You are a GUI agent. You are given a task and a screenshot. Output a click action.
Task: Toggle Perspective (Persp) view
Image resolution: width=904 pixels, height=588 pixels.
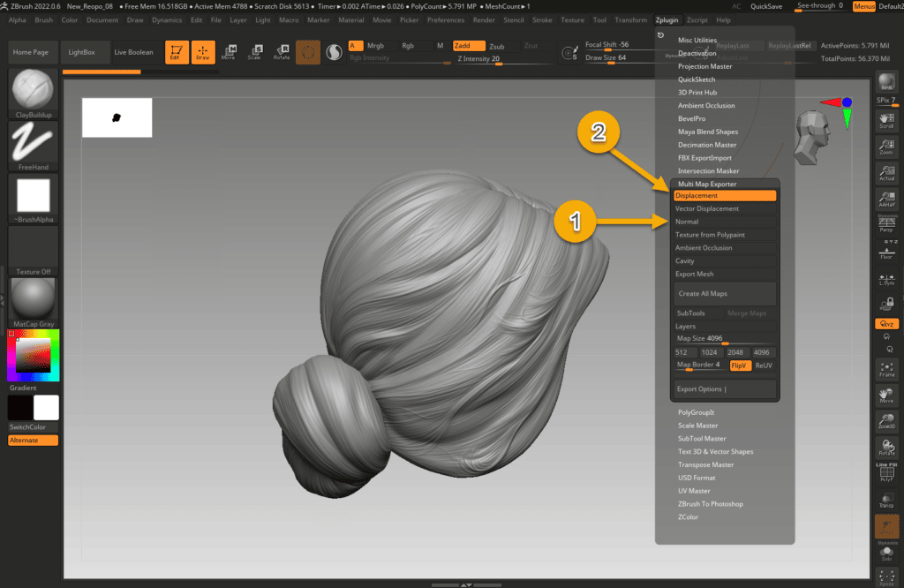(886, 223)
